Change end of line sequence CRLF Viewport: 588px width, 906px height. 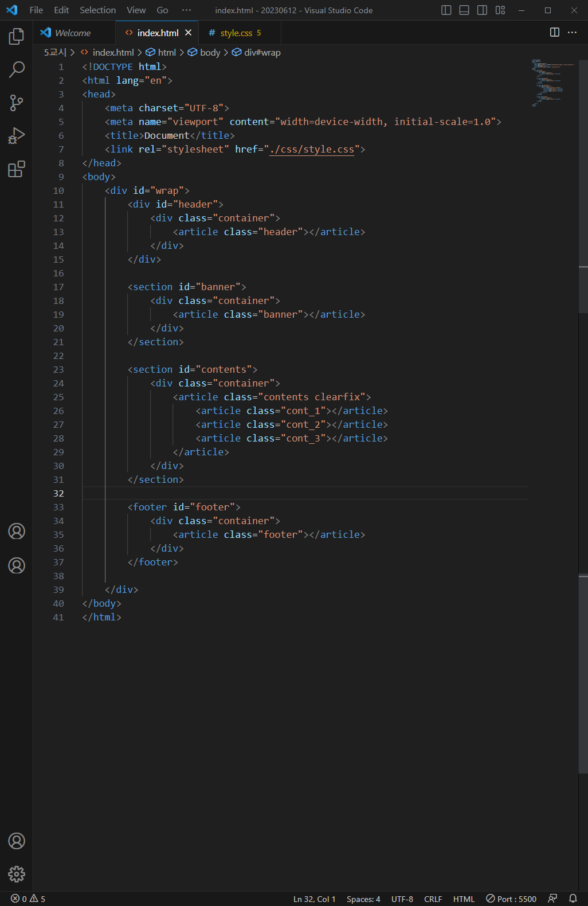click(433, 899)
